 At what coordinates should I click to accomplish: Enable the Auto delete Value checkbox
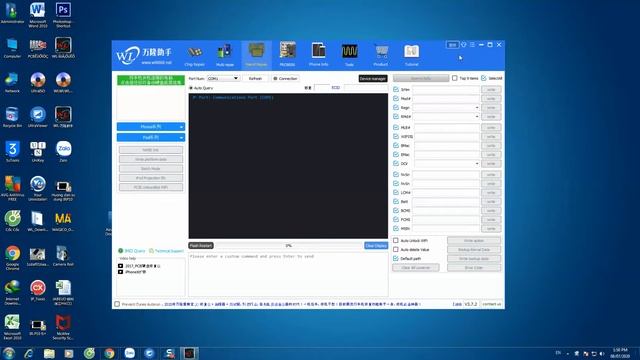(x=396, y=249)
